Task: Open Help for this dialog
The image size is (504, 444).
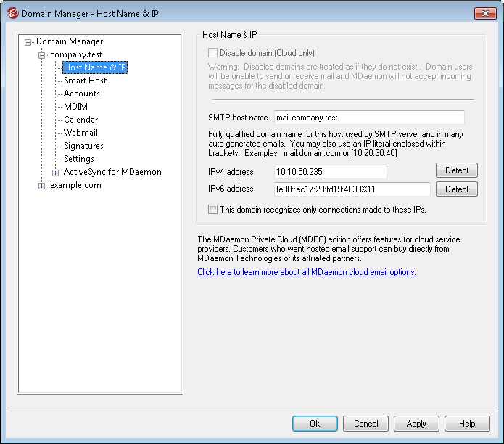Action: coord(467,424)
